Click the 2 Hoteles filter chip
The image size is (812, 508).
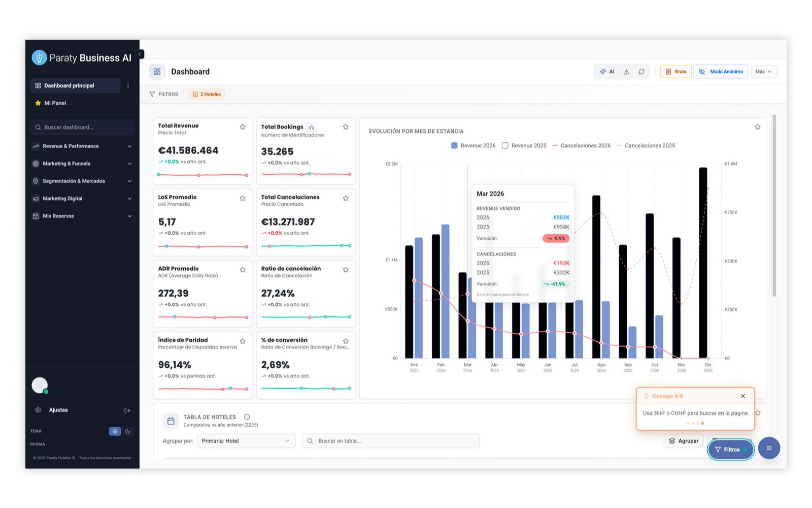click(x=207, y=94)
